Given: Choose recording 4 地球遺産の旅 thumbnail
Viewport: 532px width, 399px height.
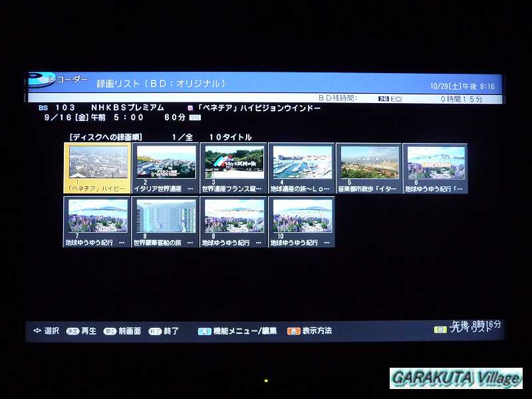Looking at the screenshot, I should click(301, 164).
